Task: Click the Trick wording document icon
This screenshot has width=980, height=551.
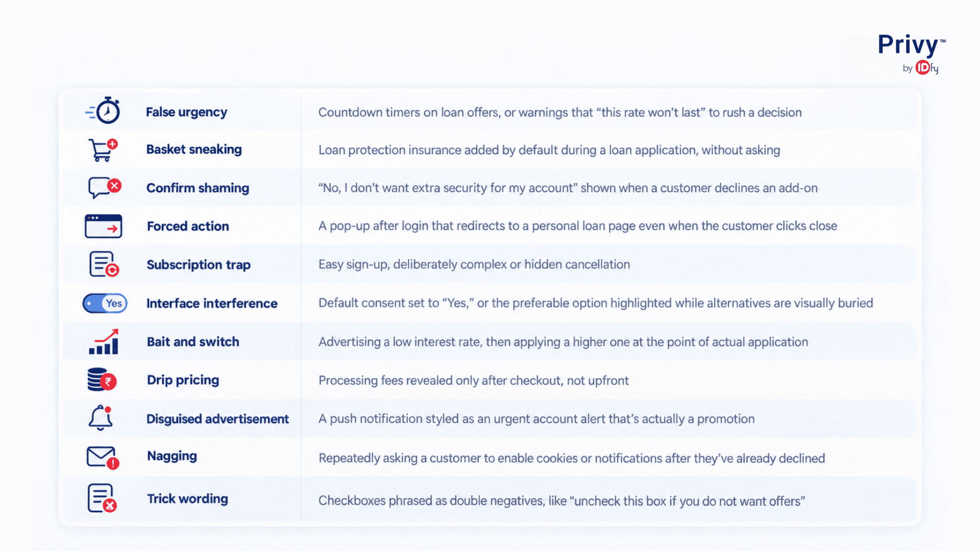Action: 102,498
